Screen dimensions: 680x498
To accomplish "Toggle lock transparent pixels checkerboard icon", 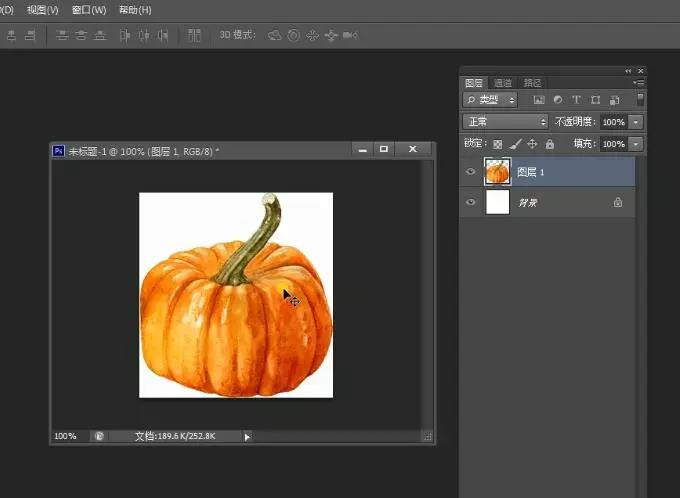I will pos(498,144).
